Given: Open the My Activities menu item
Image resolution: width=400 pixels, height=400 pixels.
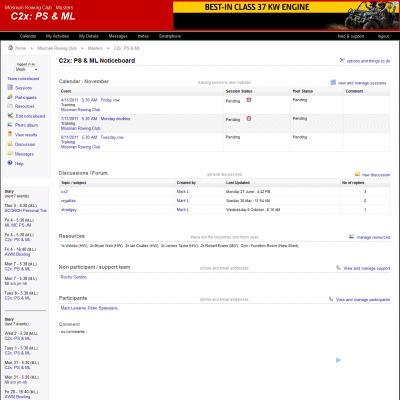Looking at the screenshot, I should [57, 36].
